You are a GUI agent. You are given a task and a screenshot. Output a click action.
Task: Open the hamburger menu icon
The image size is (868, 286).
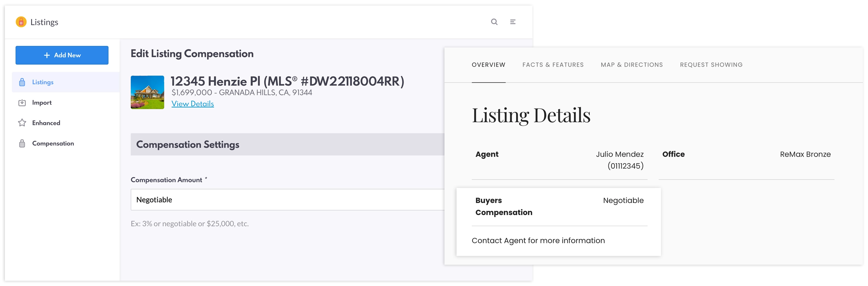pyautogui.click(x=512, y=22)
